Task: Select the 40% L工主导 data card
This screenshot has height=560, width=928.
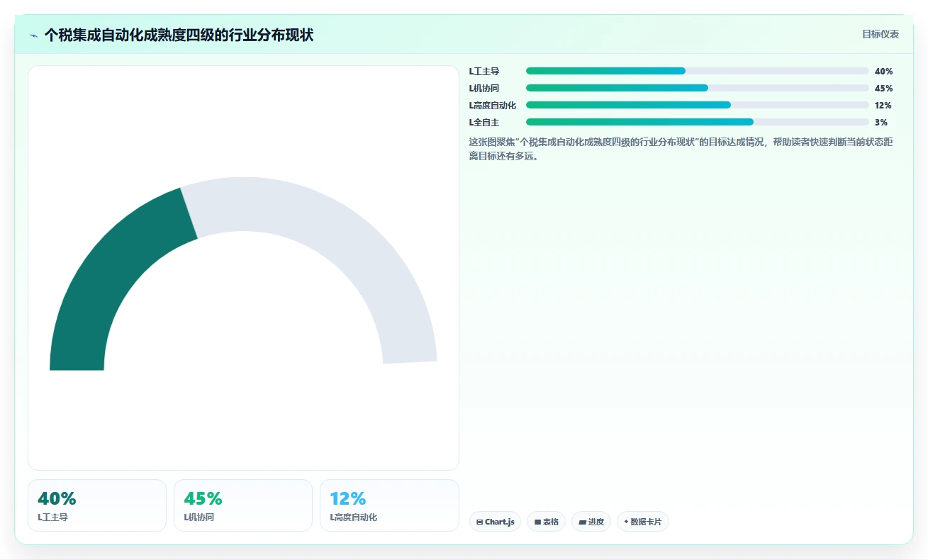Action: (x=97, y=505)
